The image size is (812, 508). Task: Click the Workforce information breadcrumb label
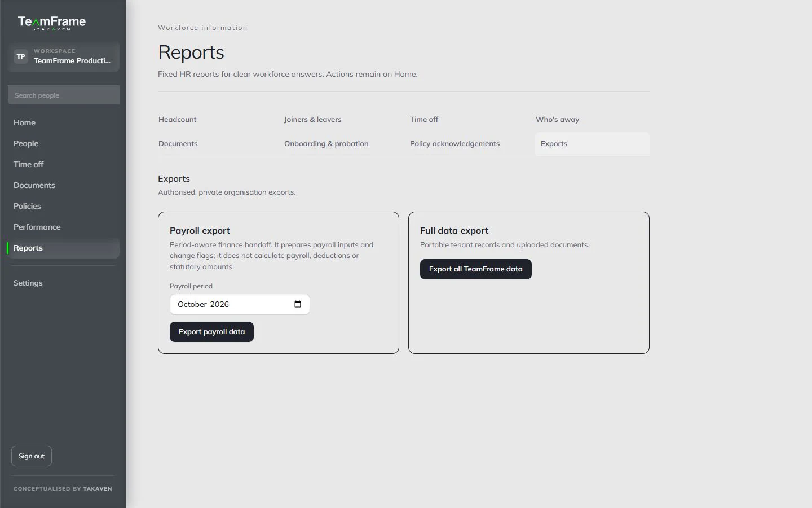202,28
